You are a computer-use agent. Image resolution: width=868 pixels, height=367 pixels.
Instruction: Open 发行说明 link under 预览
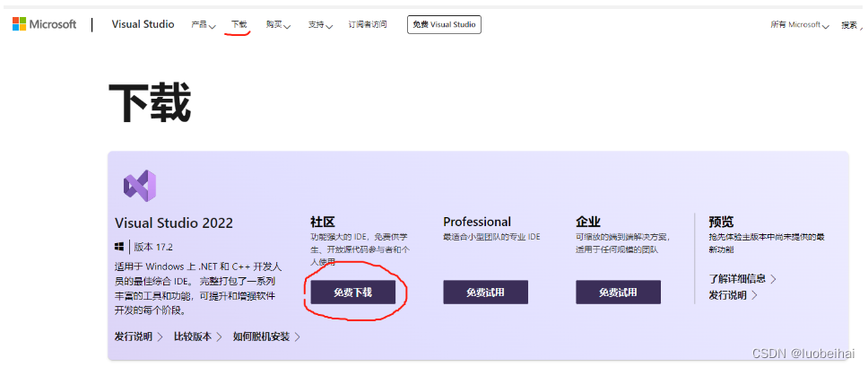[733, 295]
